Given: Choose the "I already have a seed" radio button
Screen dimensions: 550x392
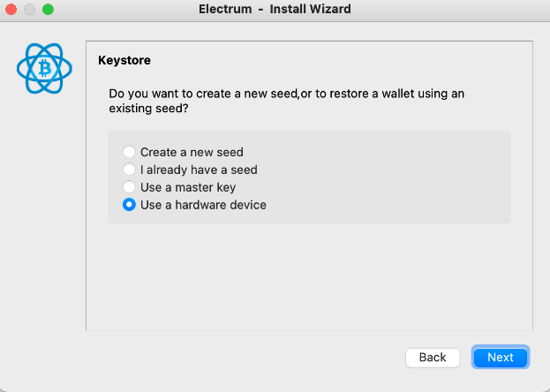Looking at the screenshot, I should [x=130, y=170].
